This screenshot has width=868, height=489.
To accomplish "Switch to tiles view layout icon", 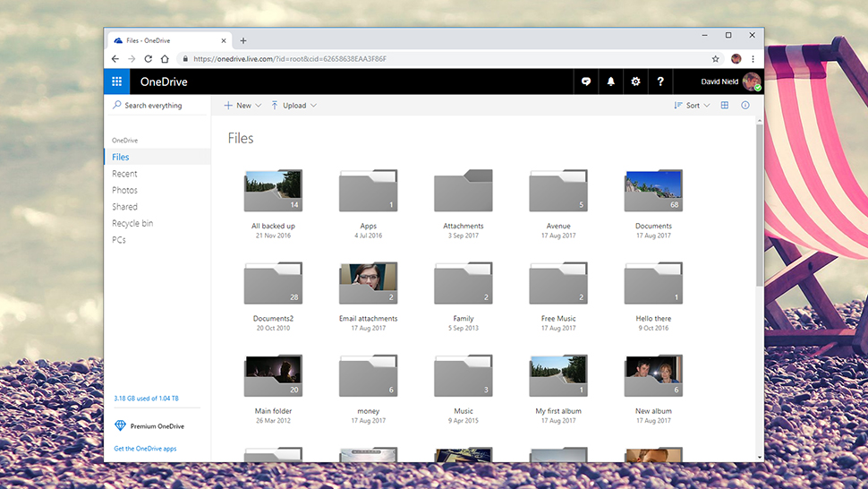I will pyautogui.click(x=725, y=105).
